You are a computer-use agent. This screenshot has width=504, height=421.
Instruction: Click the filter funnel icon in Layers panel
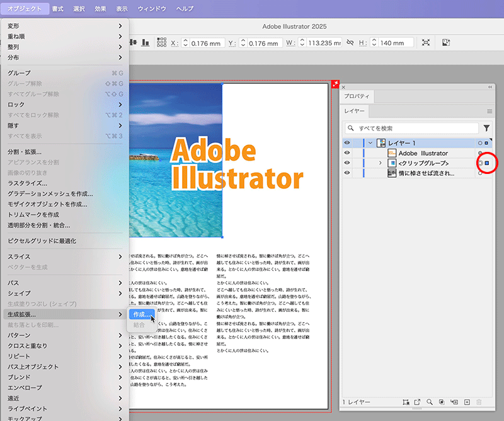[x=486, y=128]
